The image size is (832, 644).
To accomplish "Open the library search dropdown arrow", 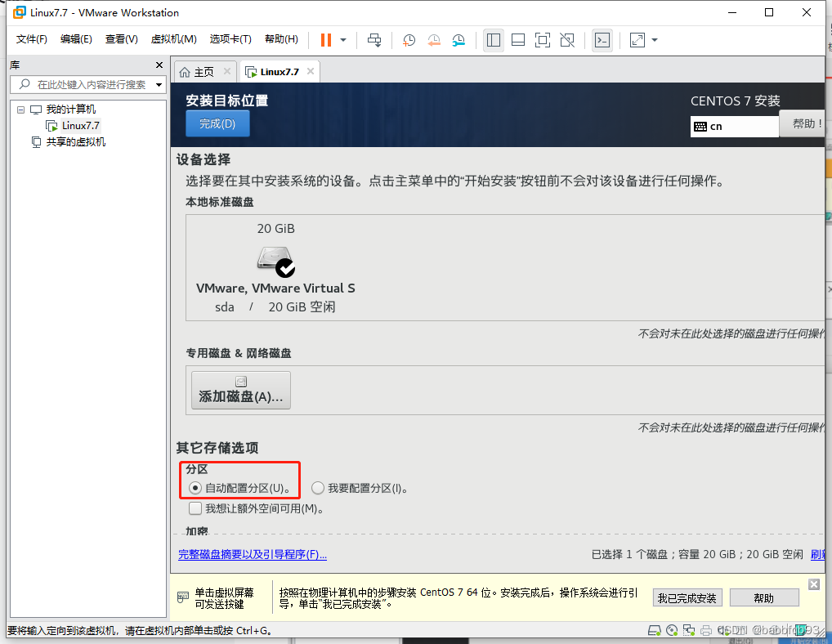I will (x=159, y=84).
